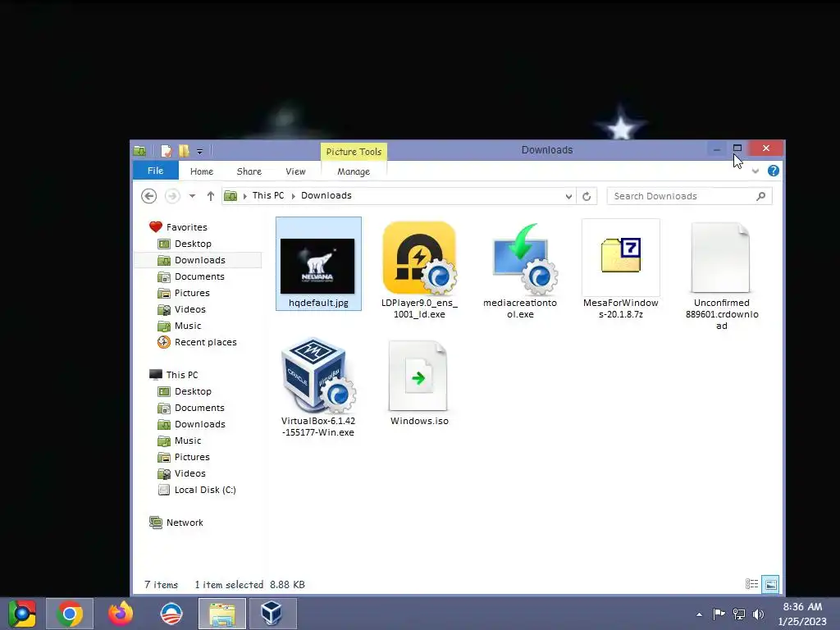Select Favorites in the navigation pane
This screenshot has width=840, height=630.
click(186, 227)
